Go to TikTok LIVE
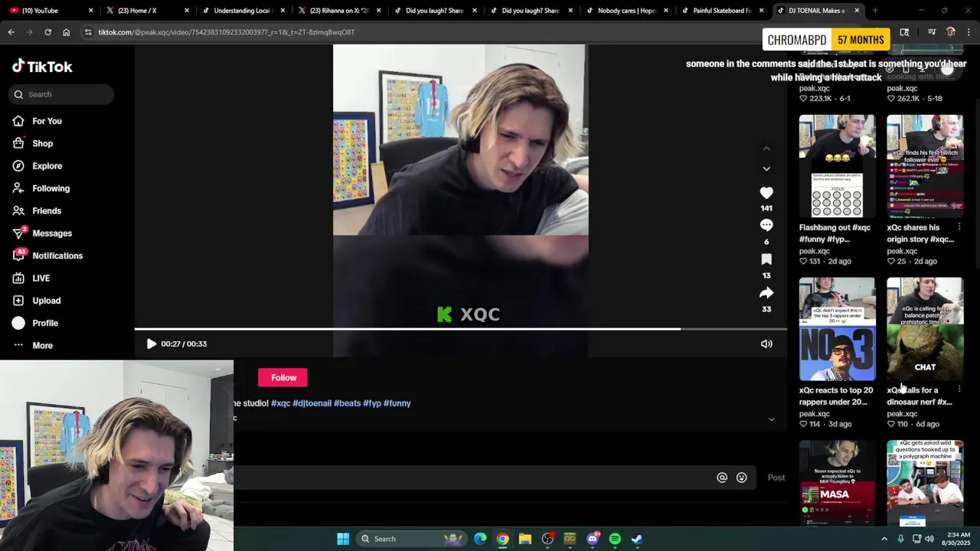The height and width of the screenshot is (551, 980). [x=31, y=279]
